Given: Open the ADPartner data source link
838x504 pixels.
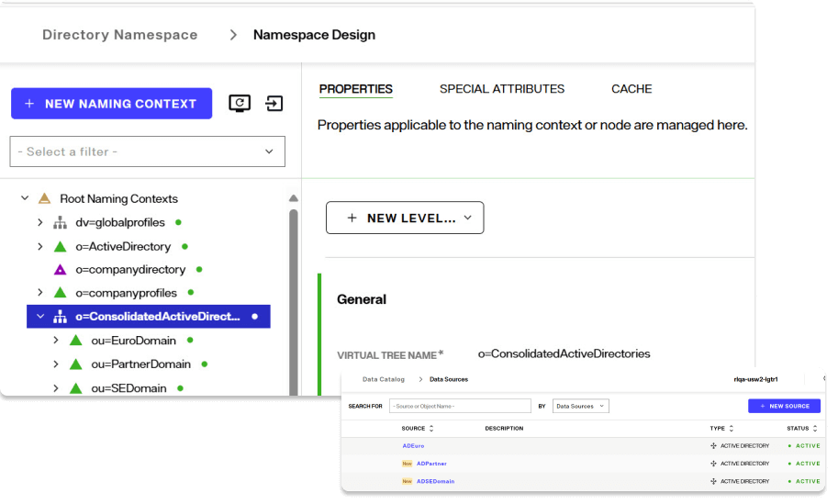Looking at the screenshot, I should point(431,464).
